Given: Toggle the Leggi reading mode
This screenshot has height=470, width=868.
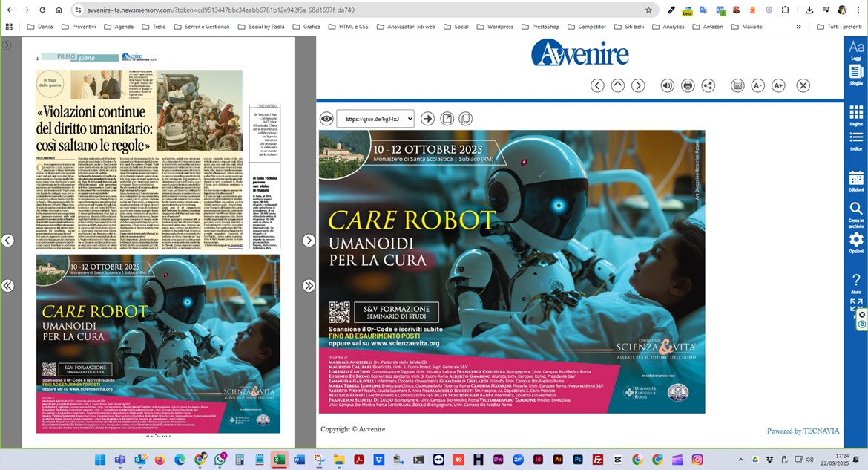Looking at the screenshot, I should pyautogui.click(x=856, y=50).
